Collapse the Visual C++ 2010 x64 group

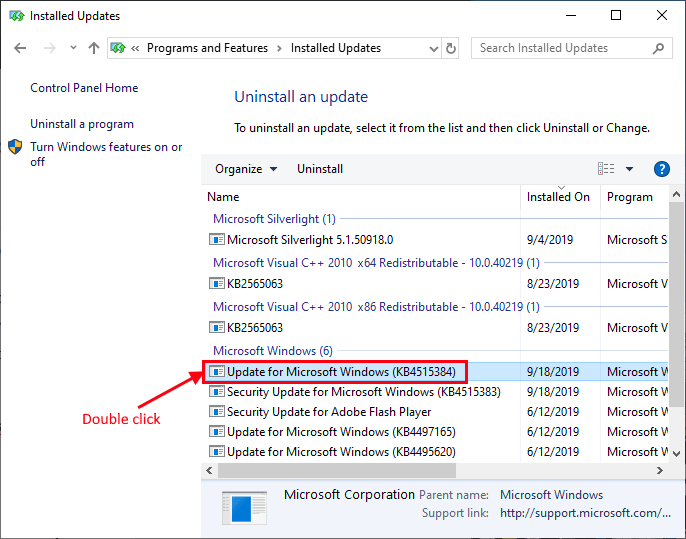pyautogui.click(x=376, y=263)
